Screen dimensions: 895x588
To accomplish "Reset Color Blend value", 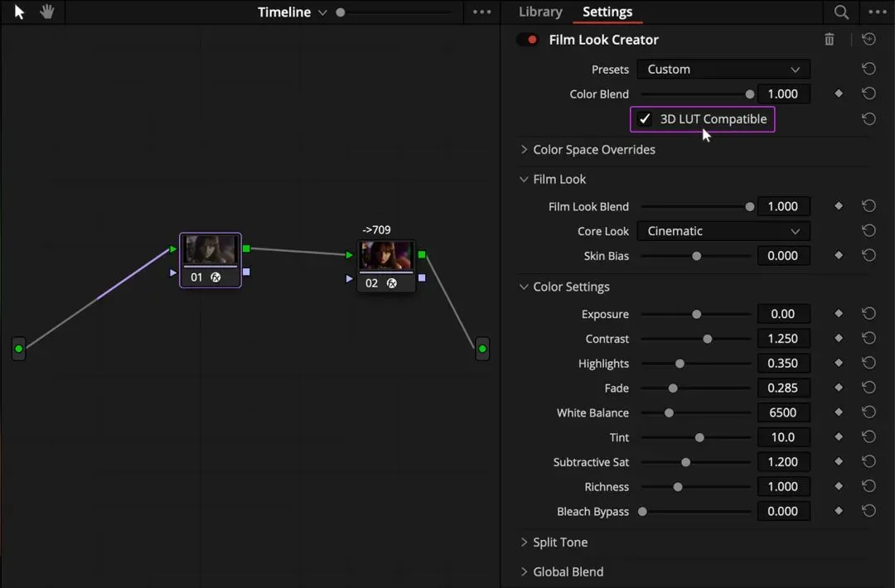I will [x=868, y=94].
